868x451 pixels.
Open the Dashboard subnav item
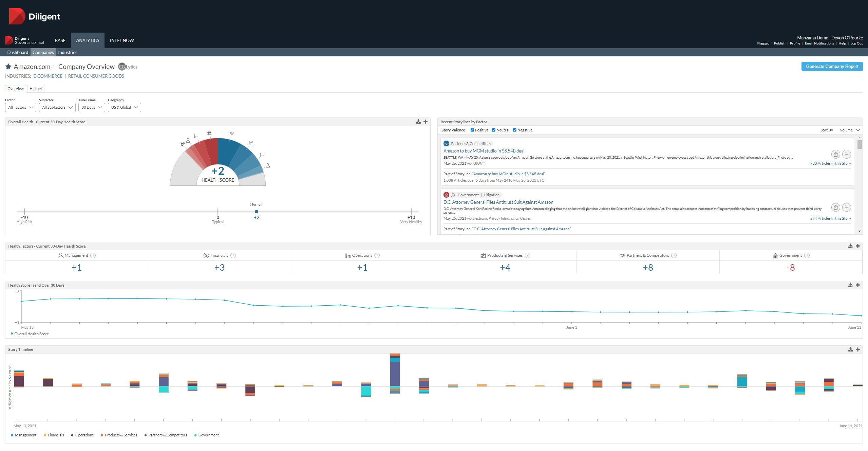[x=18, y=52]
